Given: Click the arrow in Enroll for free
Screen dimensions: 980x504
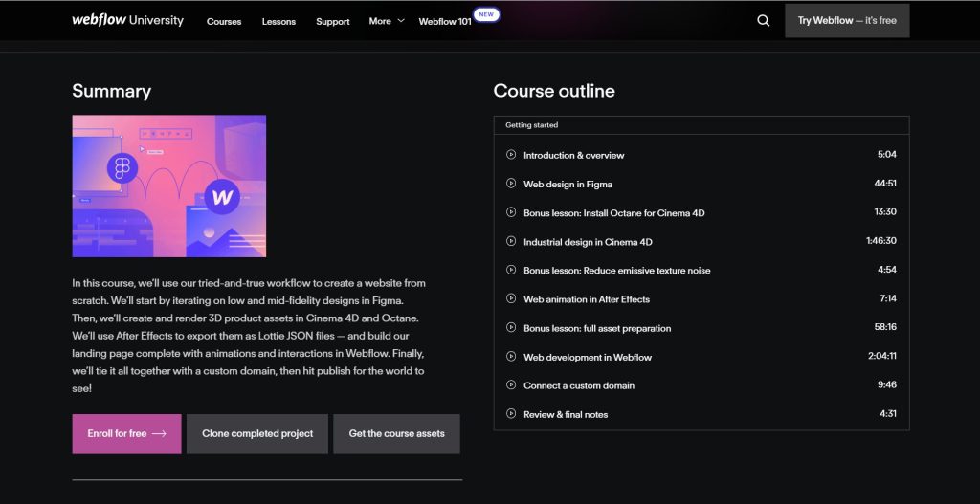Looking at the screenshot, I should [159, 433].
